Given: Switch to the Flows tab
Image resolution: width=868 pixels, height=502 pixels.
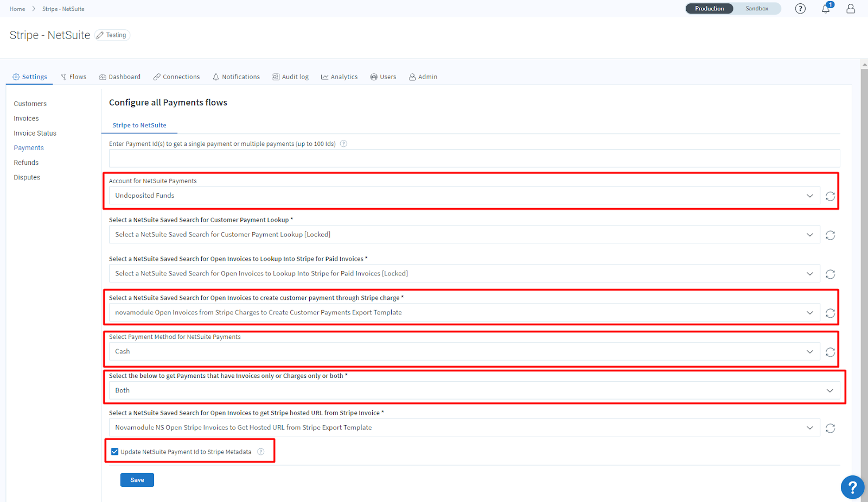Looking at the screenshot, I should (x=73, y=77).
